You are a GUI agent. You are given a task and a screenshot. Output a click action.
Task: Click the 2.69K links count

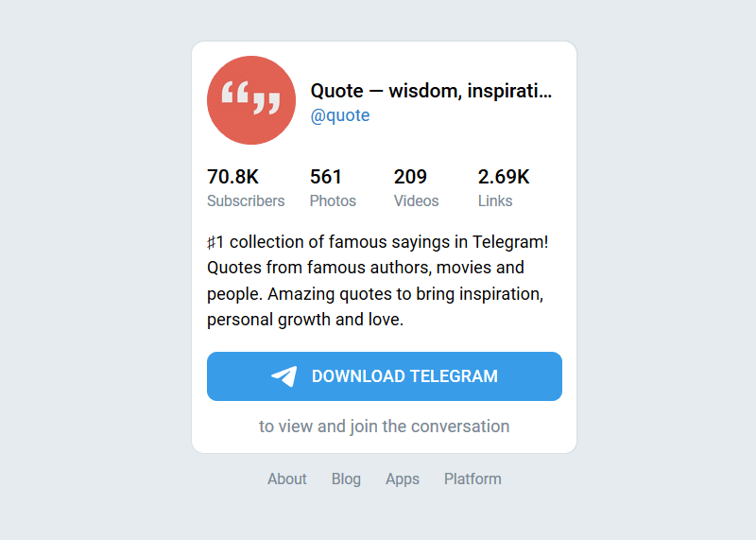click(x=504, y=177)
